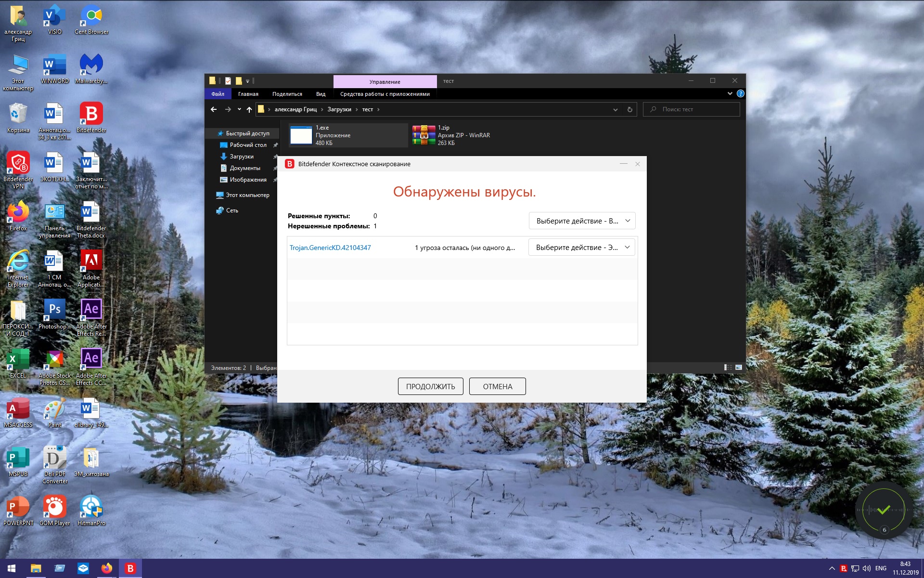
Task: Open the action dropdown for Trojan.GenericKD
Action: 581,248
